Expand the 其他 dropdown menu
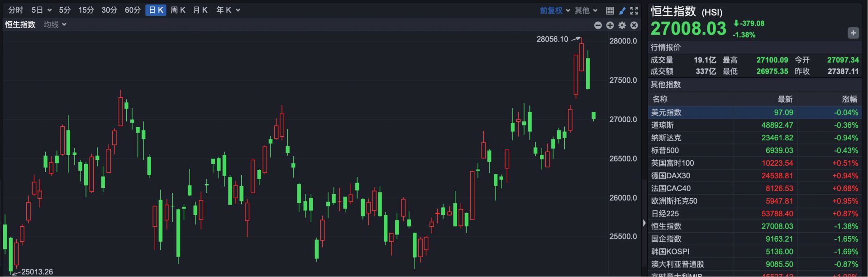The image size is (868, 277). click(586, 10)
